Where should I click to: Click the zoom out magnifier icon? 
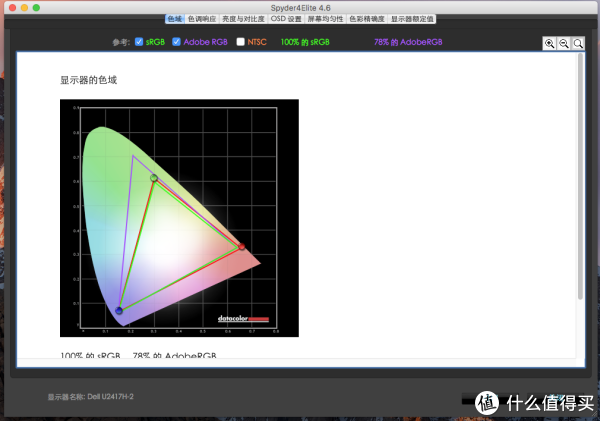tap(564, 44)
